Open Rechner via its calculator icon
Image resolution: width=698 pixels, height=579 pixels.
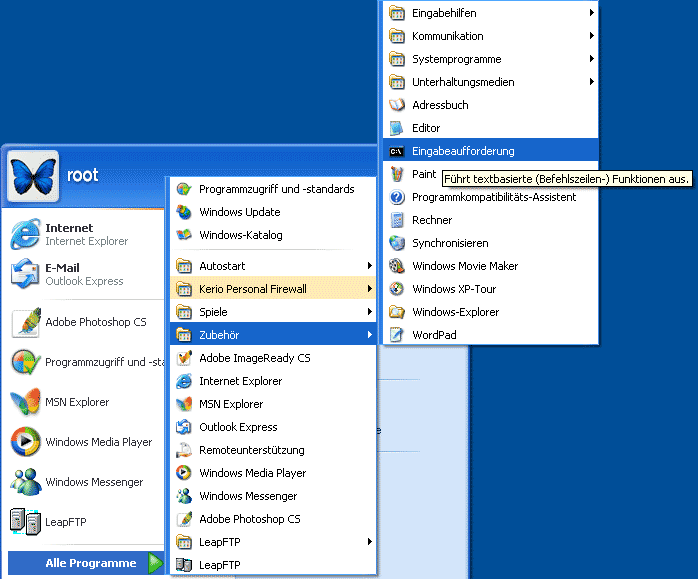coord(396,220)
